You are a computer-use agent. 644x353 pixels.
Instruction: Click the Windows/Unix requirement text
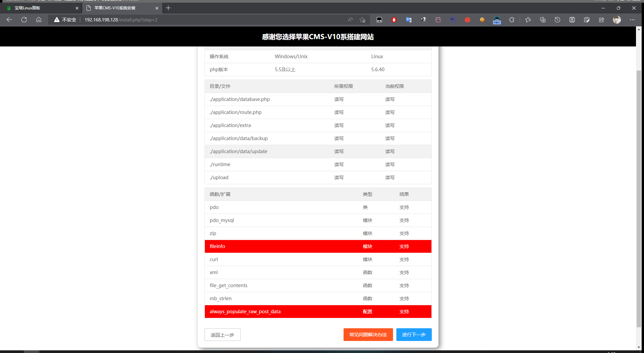(291, 56)
